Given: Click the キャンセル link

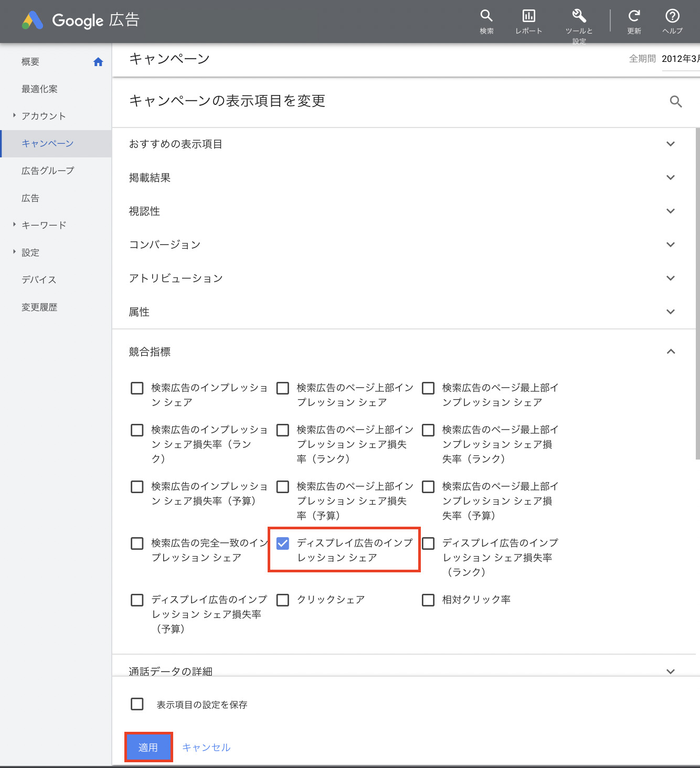Looking at the screenshot, I should [206, 748].
